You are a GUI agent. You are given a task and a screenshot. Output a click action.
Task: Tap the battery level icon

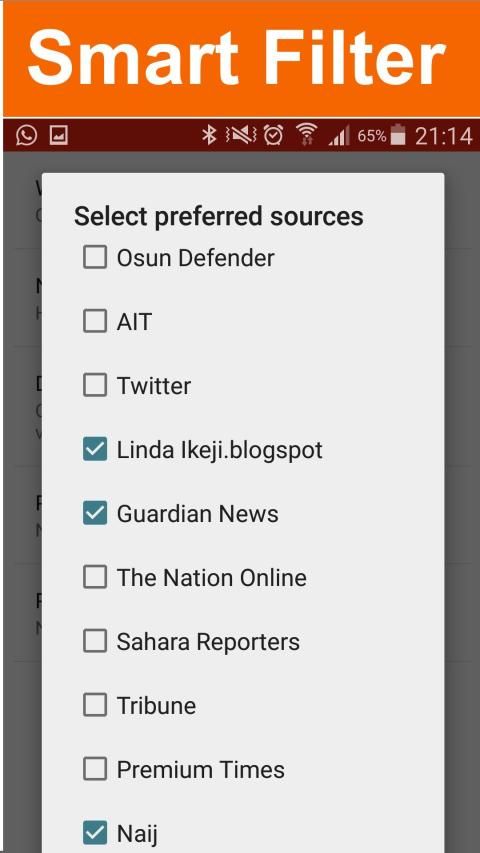coord(398,135)
